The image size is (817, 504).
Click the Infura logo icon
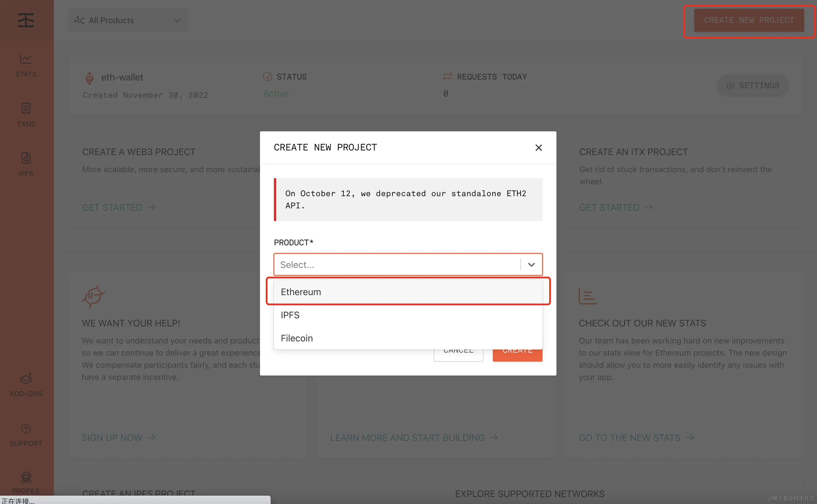26,20
